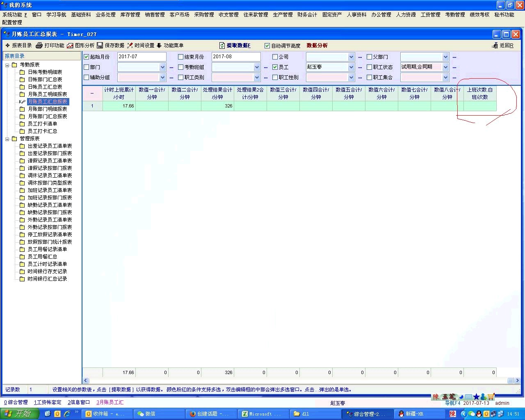525x420 pixels.
Task: Expand the 职工状态 dropdown arrow
Action: pos(445,67)
